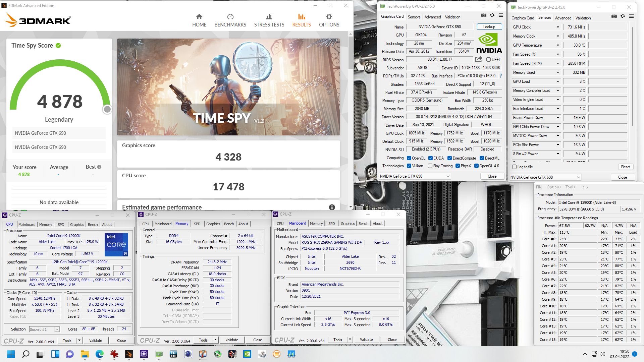Launch Microsoft Edge from the taskbar
This screenshot has height=362, width=644.
point(99,354)
